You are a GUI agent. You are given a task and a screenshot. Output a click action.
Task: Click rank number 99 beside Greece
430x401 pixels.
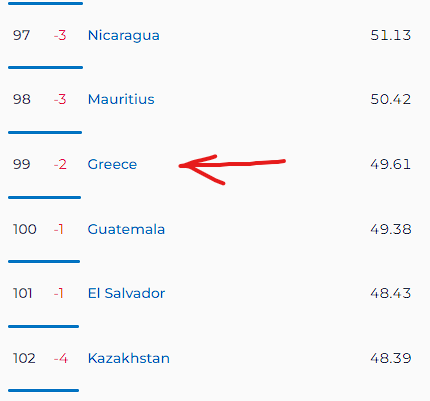click(22, 164)
